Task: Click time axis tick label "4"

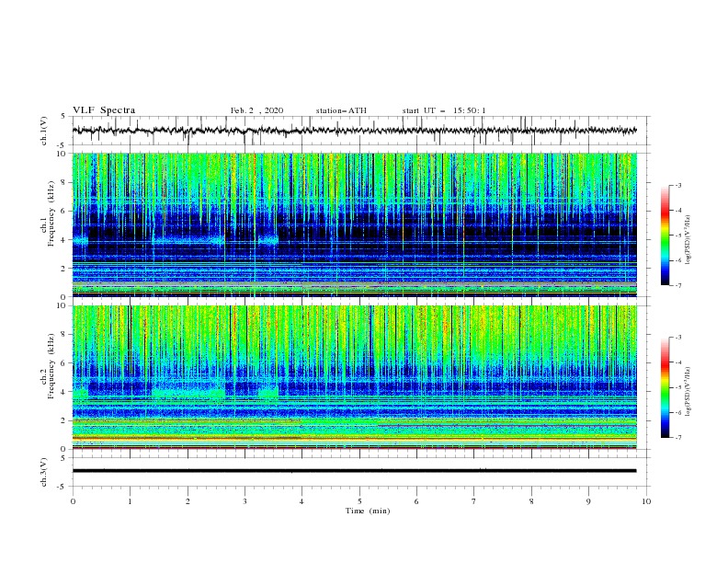Action: click(301, 501)
